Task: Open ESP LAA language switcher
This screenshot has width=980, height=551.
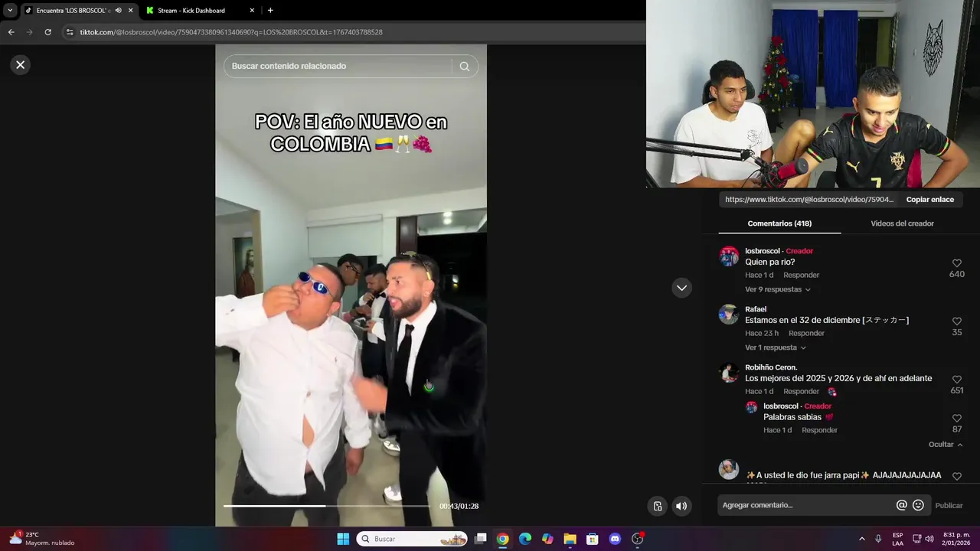Action: pos(897,539)
